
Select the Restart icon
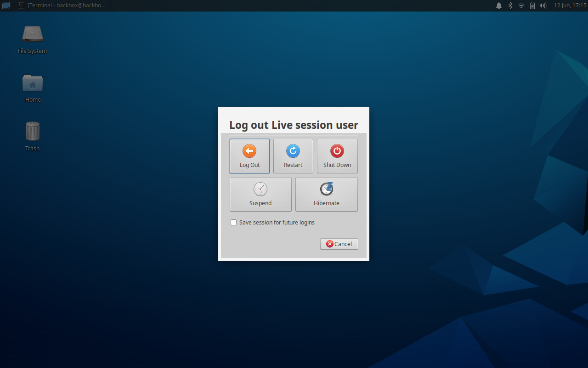(x=293, y=156)
